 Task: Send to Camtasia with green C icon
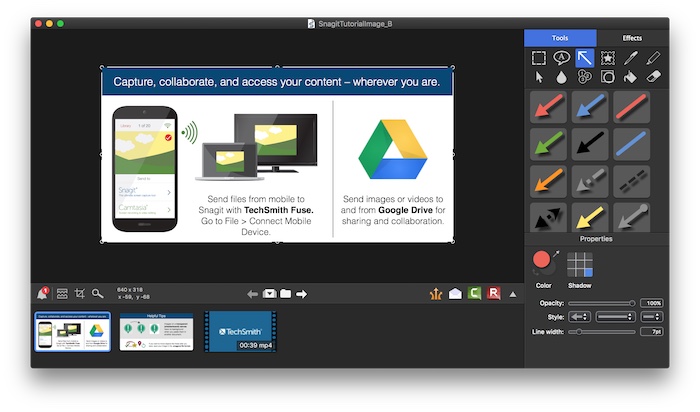(474, 293)
